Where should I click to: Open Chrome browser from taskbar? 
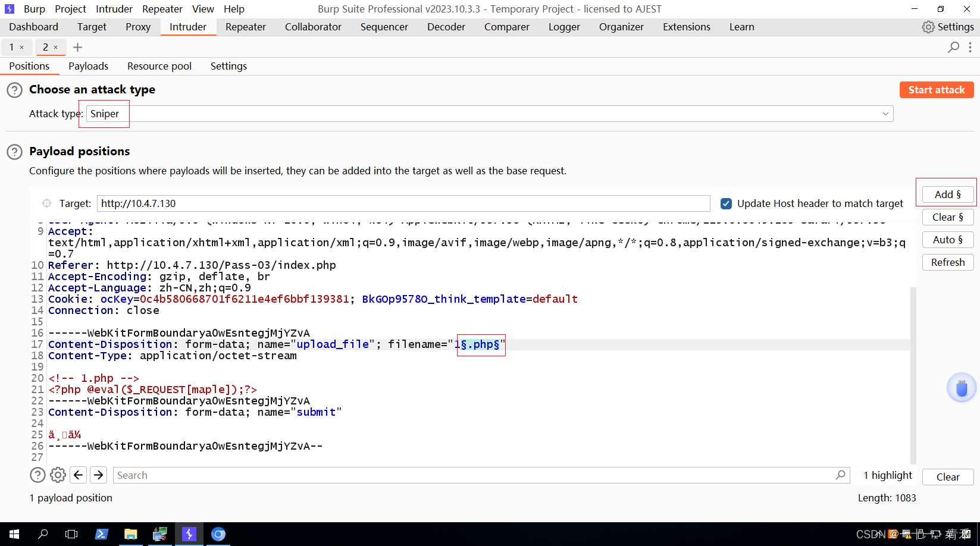[x=218, y=534]
